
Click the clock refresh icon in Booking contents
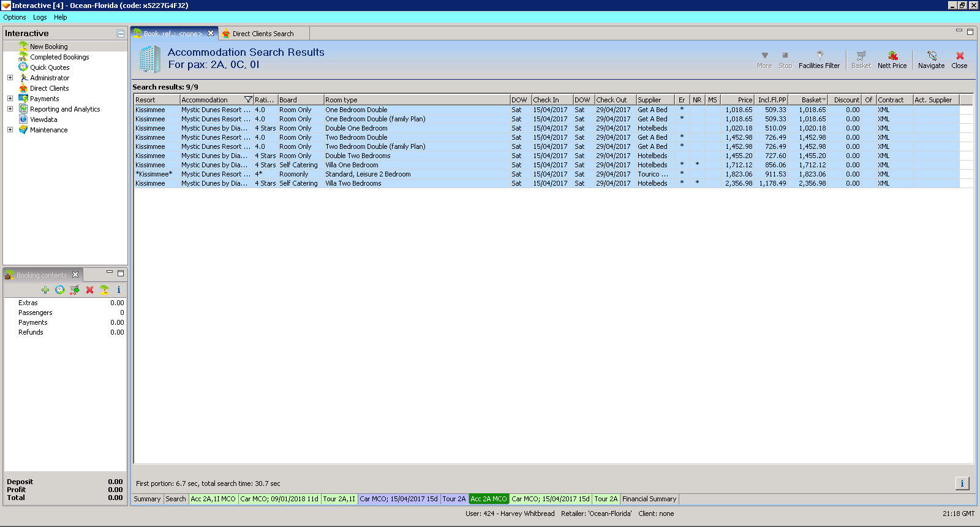click(x=60, y=290)
